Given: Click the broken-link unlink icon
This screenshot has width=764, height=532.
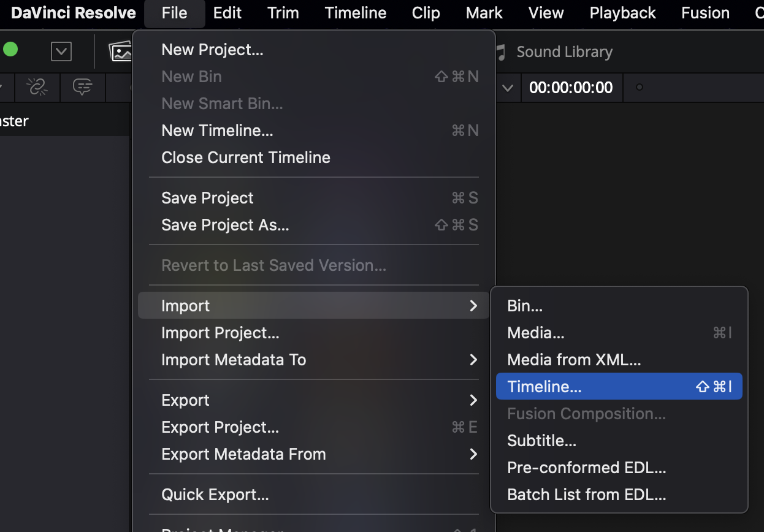Looking at the screenshot, I should click(37, 88).
